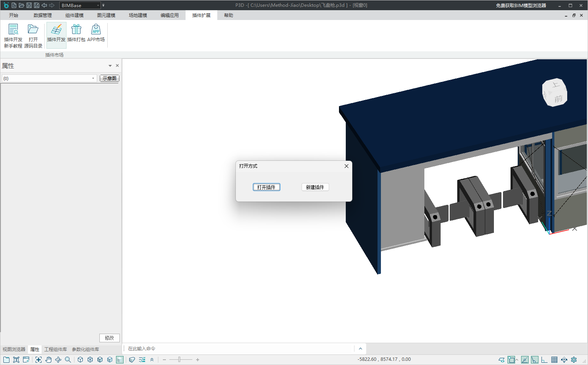This screenshot has height=365, width=588.
Task: Click the 新建插件 button in dialog
Action: [x=315, y=187]
